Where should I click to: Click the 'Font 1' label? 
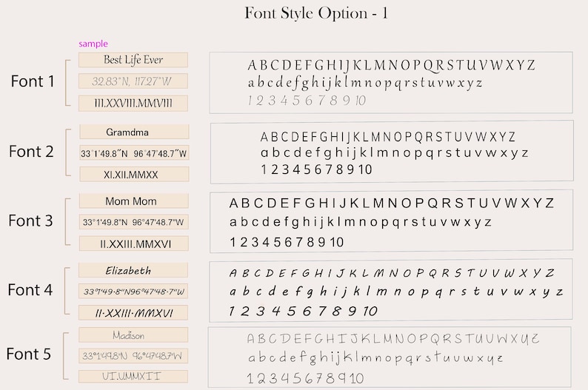tap(33, 81)
